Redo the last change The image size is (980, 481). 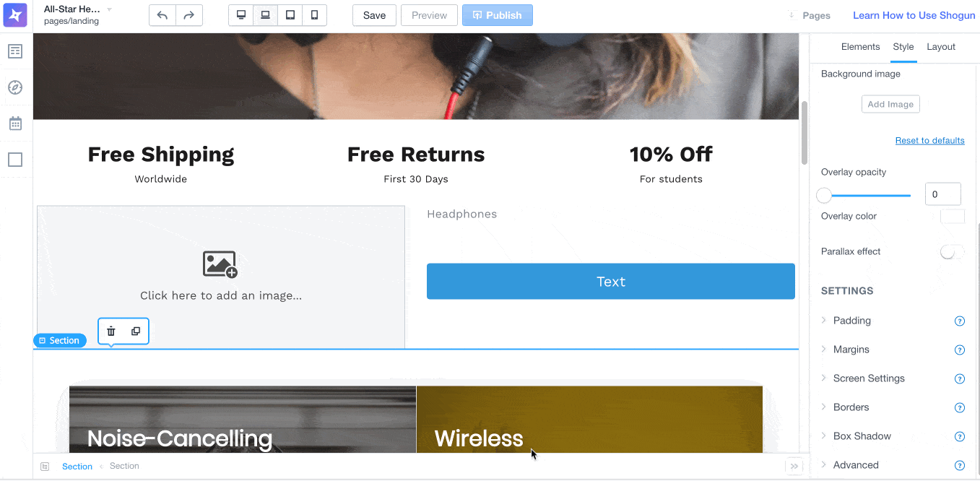click(189, 15)
